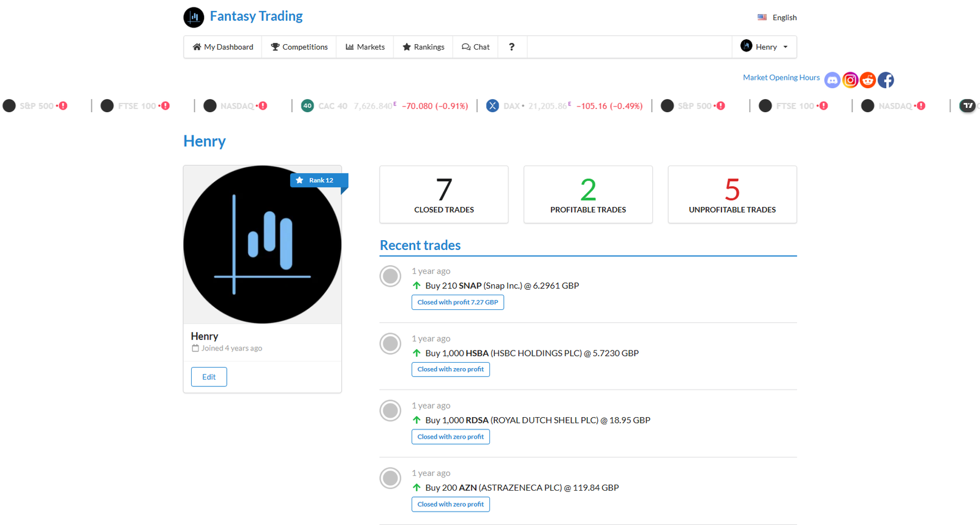980x525 pixels.
Task: Click the CAC 40 green badge icon
Action: (x=307, y=106)
